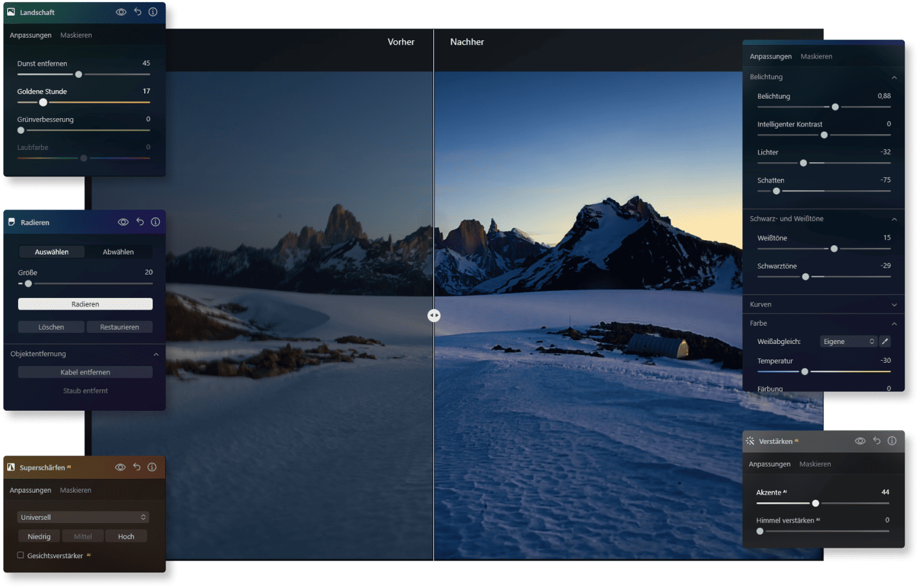
Task: Open the Universell dropdown in Superschärfen
Action: click(x=83, y=517)
